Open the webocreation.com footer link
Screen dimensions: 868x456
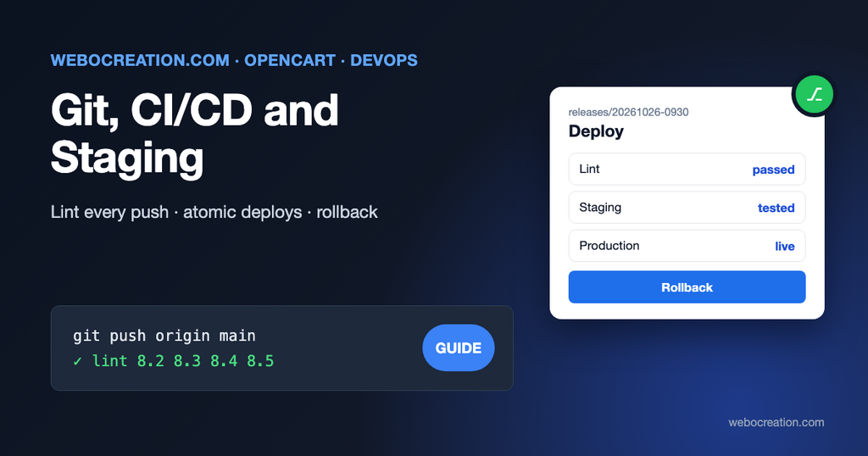776,422
